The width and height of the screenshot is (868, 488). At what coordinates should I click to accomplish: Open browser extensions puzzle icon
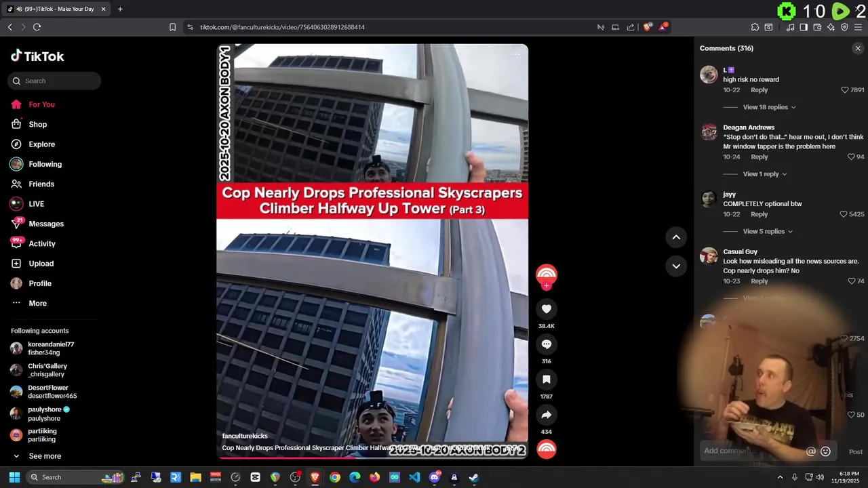(755, 27)
